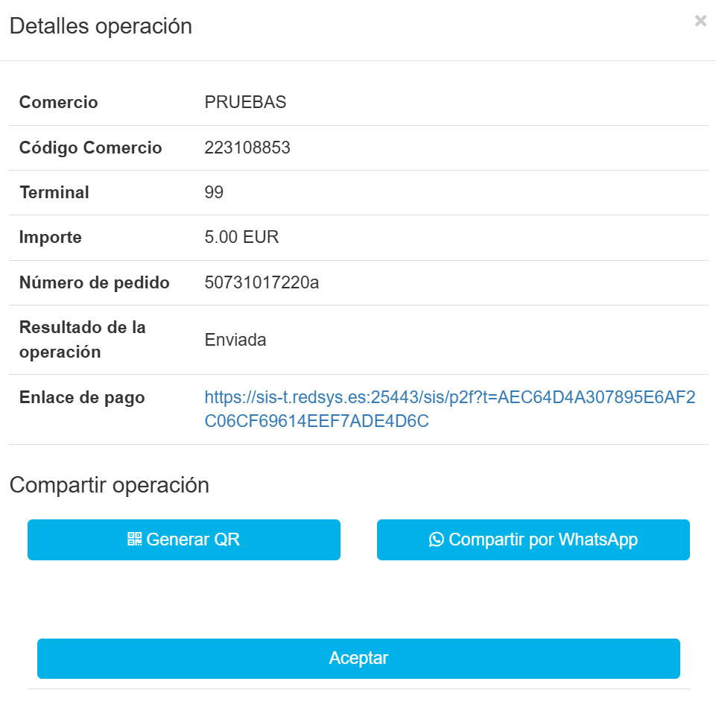The width and height of the screenshot is (716, 728).
Task: Select the PRUEBAS merchant name
Action: pos(245,103)
